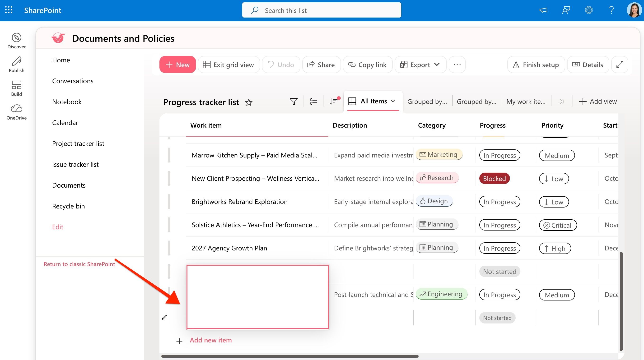Select the Blocked progress pill
This screenshot has width=644, height=360.
(x=494, y=178)
